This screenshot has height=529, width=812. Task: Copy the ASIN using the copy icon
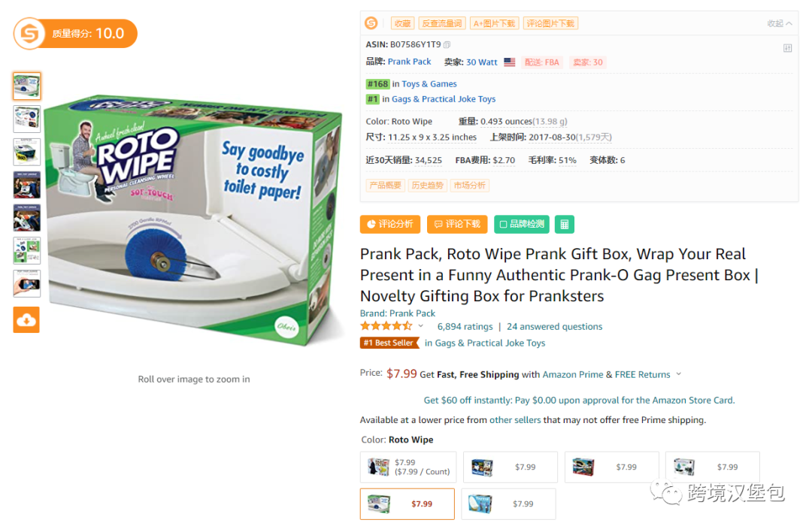tap(447, 45)
